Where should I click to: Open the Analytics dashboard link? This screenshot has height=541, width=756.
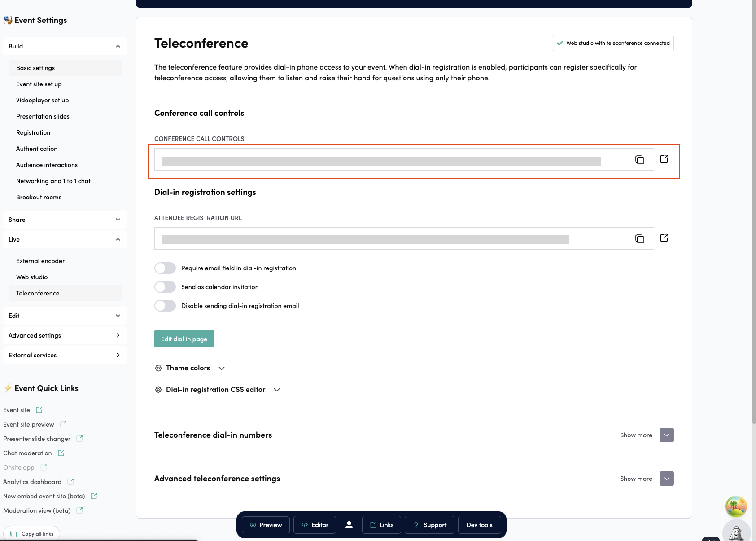32,481
